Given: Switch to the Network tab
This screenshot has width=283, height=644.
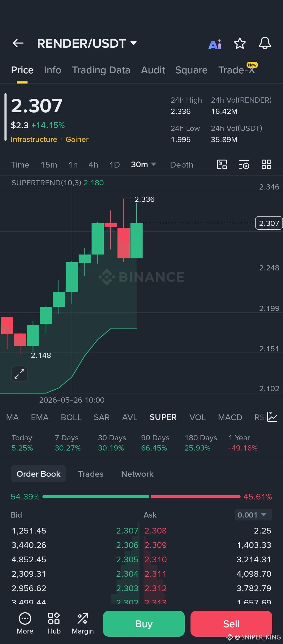Looking at the screenshot, I should [x=137, y=474].
